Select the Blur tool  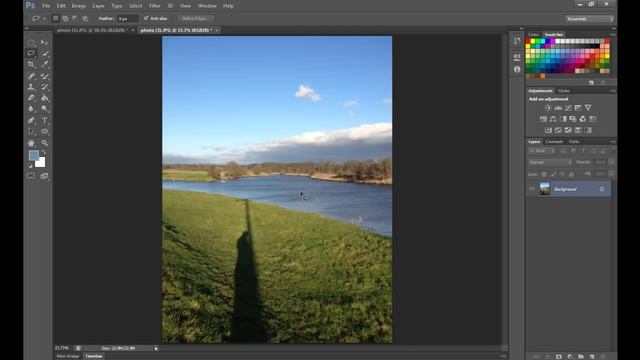click(x=31, y=109)
